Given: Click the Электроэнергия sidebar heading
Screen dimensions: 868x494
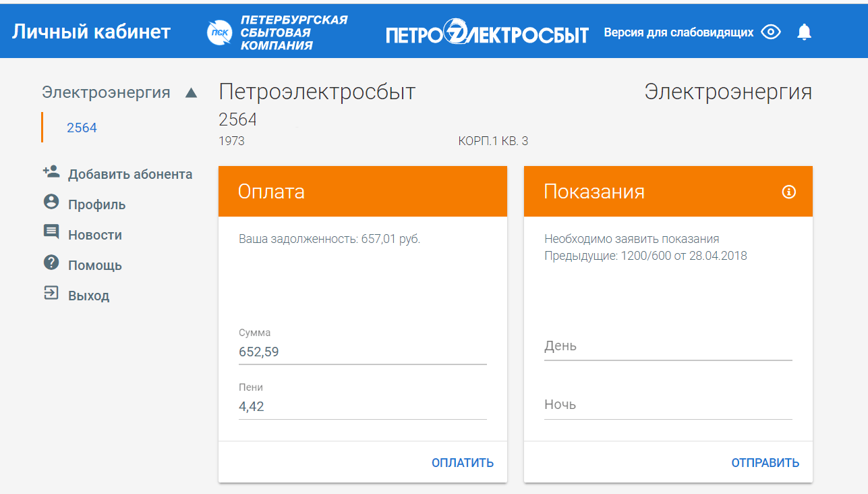Looking at the screenshot, I should point(106,92).
